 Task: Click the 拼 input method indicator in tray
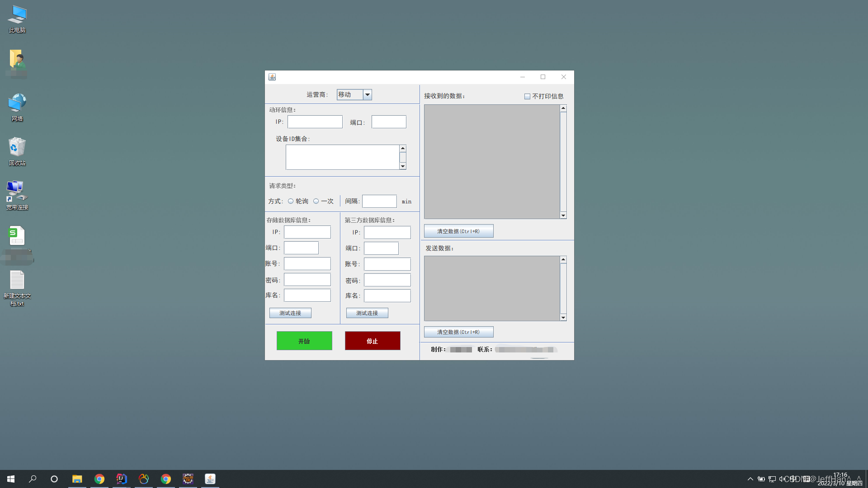tap(807, 479)
